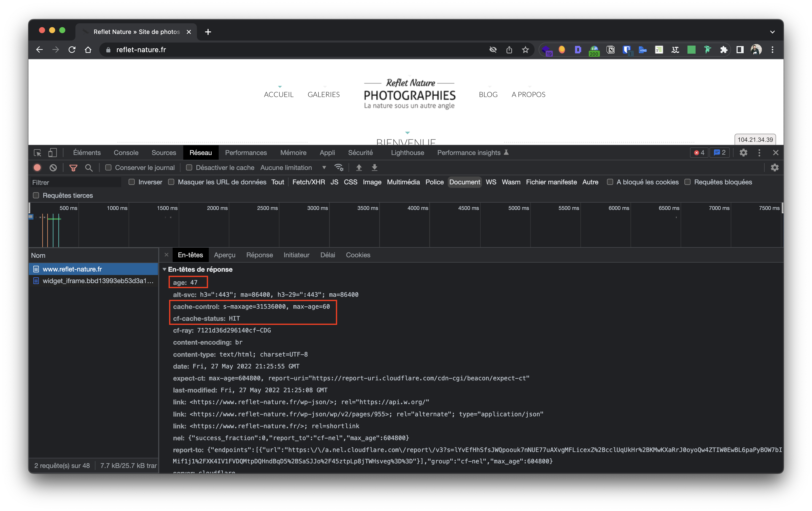812x511 pixels.
Task: Open the Extensions puzzle icon
Action: [x=724, y=50]
